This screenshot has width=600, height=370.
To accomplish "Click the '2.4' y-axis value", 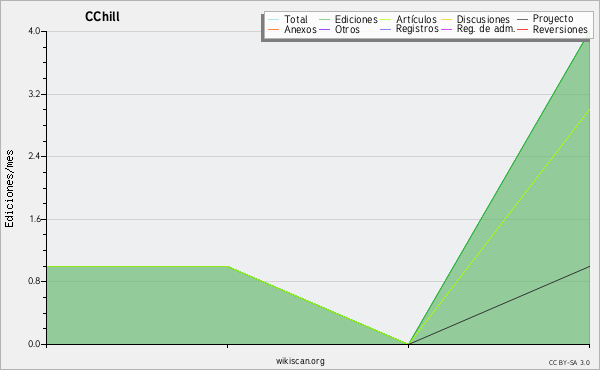I will [34, 156].
